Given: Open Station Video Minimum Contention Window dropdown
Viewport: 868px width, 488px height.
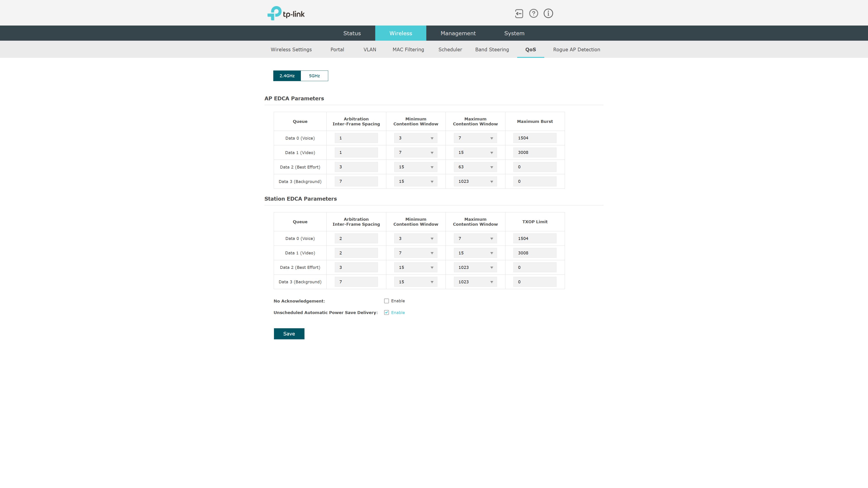Looking at the screenshot, I should (415, 253).
